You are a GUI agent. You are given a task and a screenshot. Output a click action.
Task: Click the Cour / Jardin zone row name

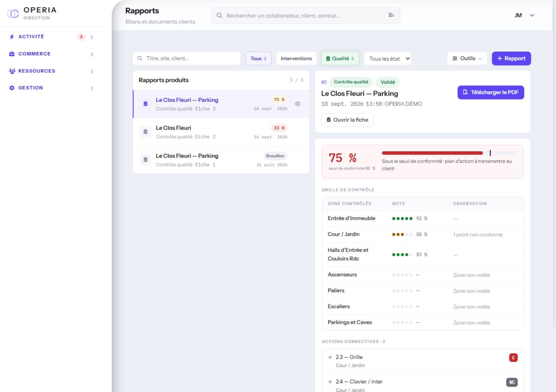(x=344, y=234)
